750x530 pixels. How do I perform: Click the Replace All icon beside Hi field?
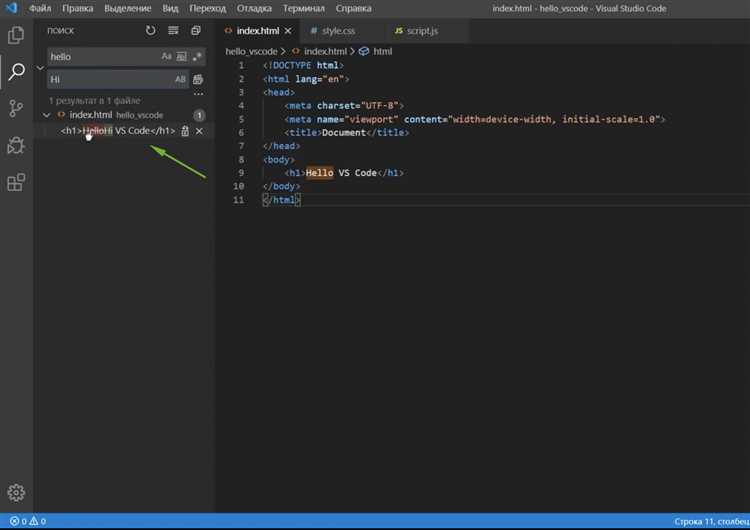(x=198, y=79)
